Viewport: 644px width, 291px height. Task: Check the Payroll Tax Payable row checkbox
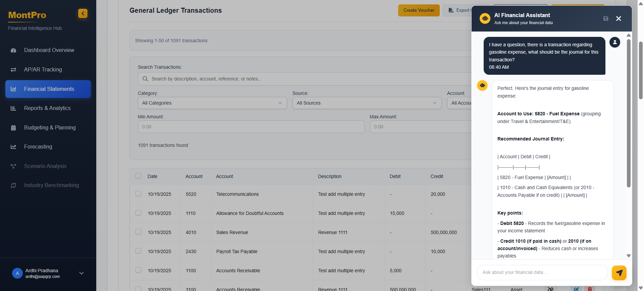click(x=138, y=251)
